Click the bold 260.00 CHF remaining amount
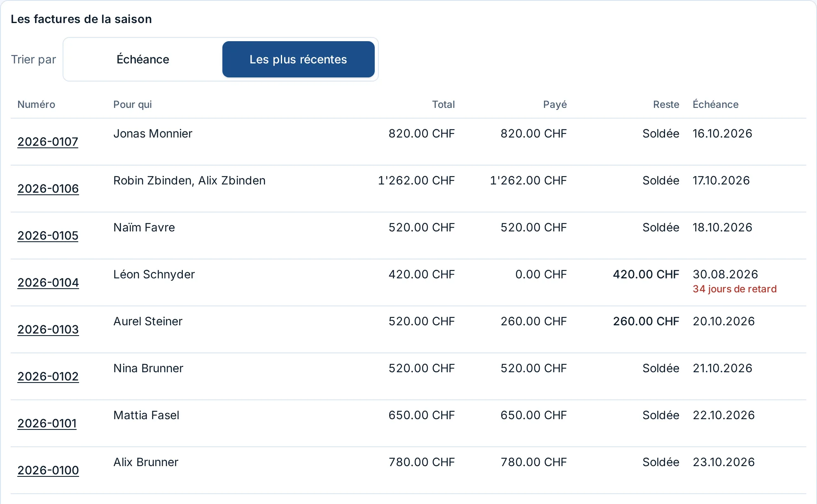This screenshot has width=817, height=504. point(646,321)
